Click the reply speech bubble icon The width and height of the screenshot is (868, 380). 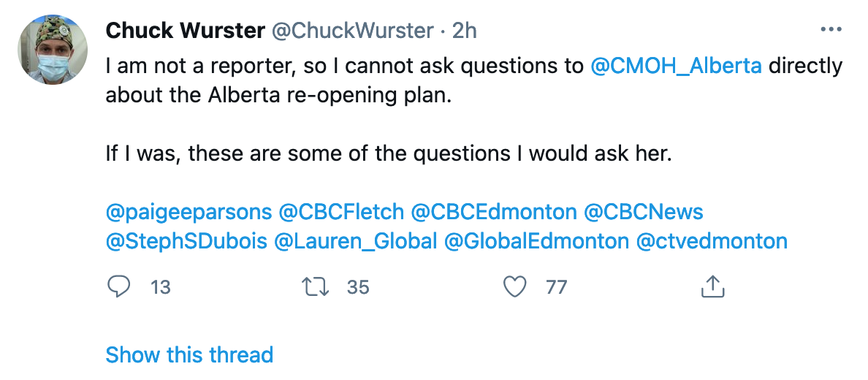point(118,287)
